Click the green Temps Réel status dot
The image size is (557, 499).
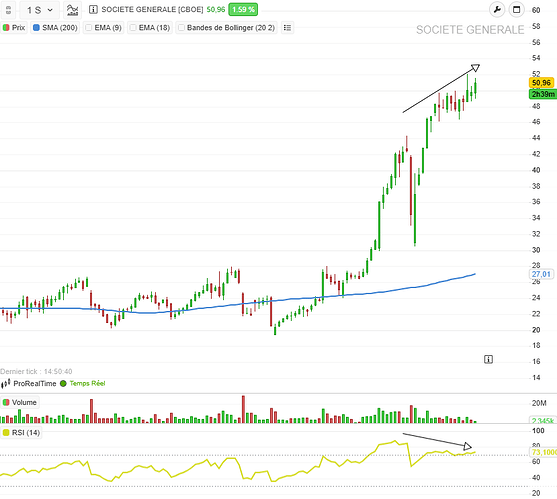(x=63, y=384)
